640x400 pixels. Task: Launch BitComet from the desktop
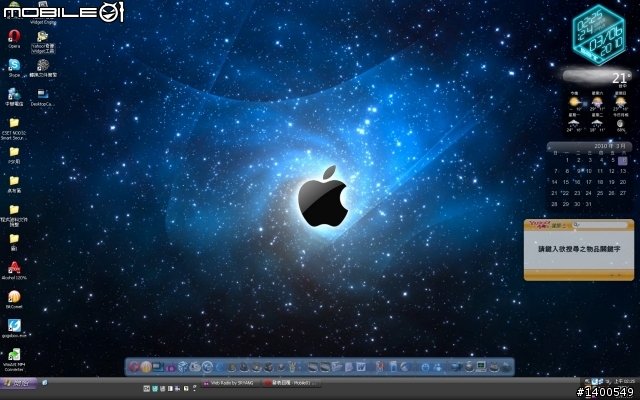(x=14, y=297)
